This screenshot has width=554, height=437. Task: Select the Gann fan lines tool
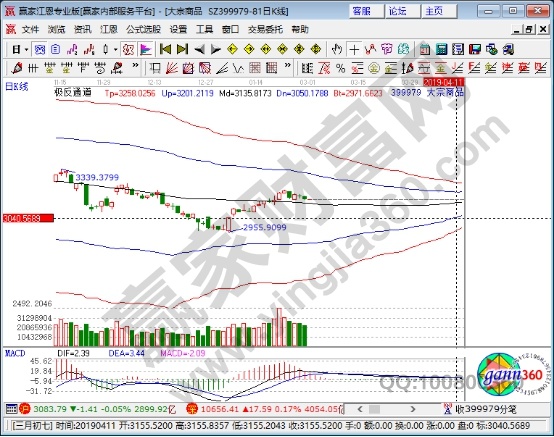coord(172,68)
